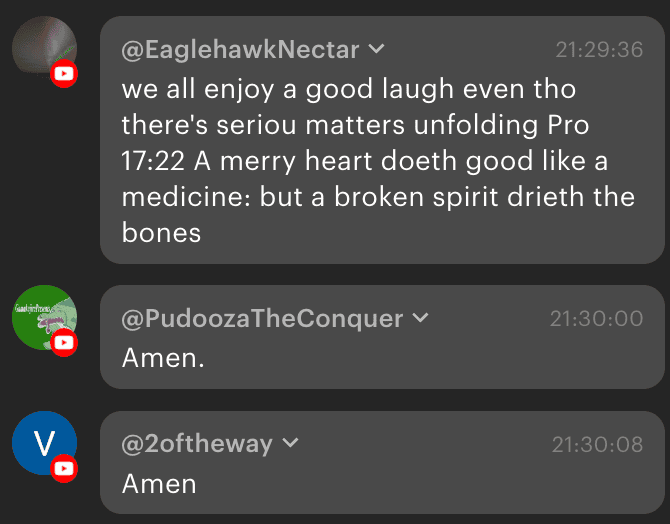The image size is (670, 524).
Task: Select the @PudoozaTheConquer username
Action: click(x=262, y=319)
